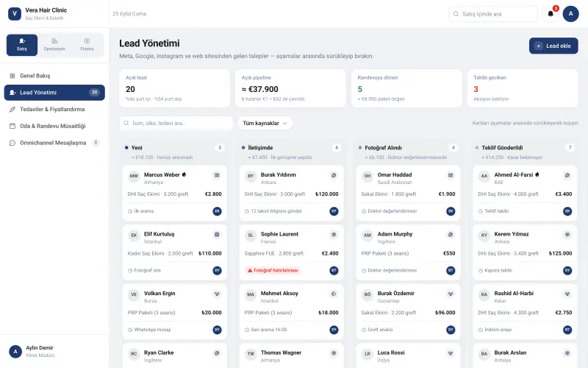
Task: Click source icon on Burak Özdemir card
Action: click(451, 294)
